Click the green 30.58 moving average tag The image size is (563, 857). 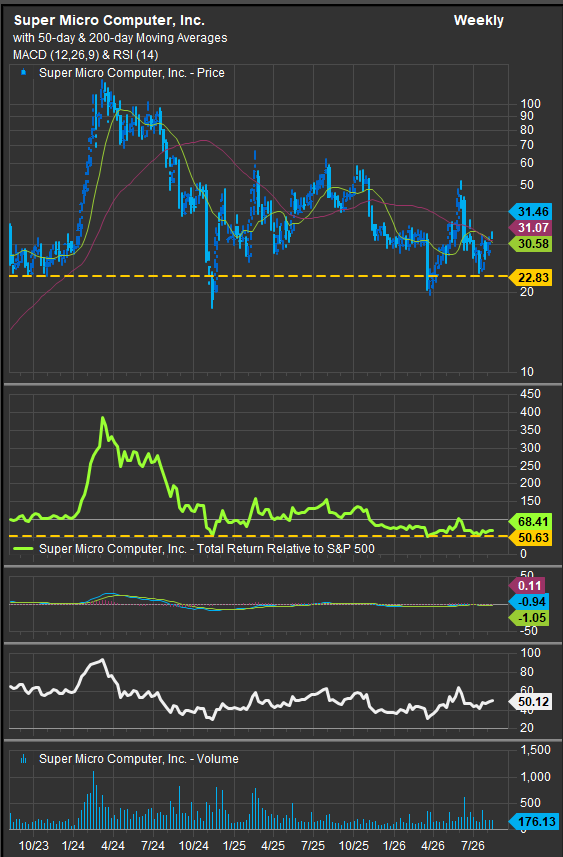530,244
